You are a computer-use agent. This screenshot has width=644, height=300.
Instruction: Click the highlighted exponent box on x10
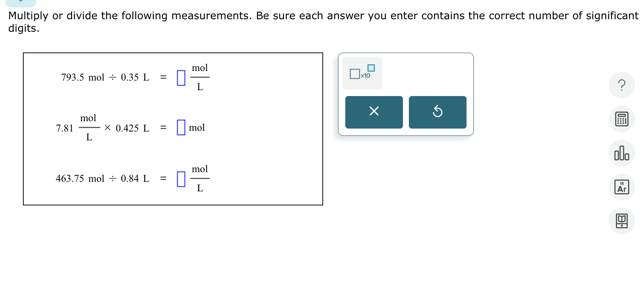(371, 68)
